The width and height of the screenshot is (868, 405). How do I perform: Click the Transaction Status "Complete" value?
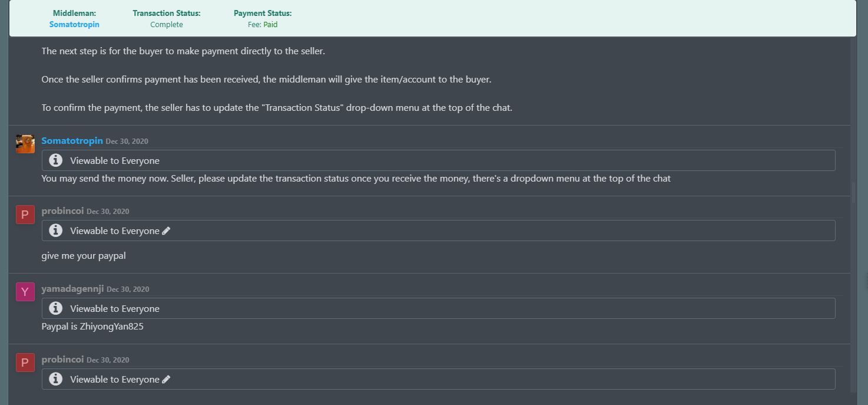click(167, 25)
